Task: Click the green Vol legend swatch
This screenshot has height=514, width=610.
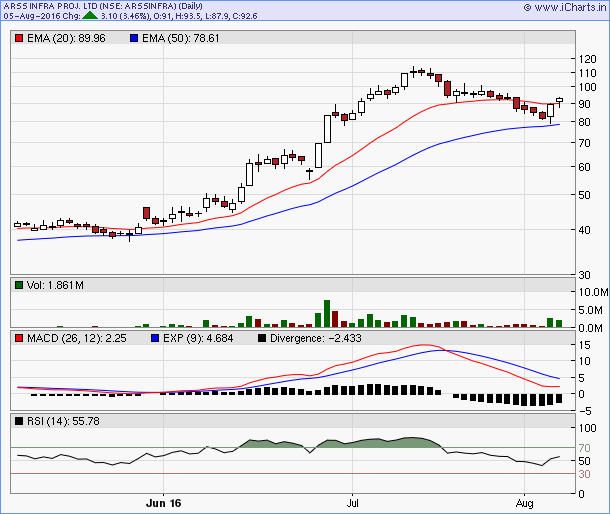Action: click(19, 285)
